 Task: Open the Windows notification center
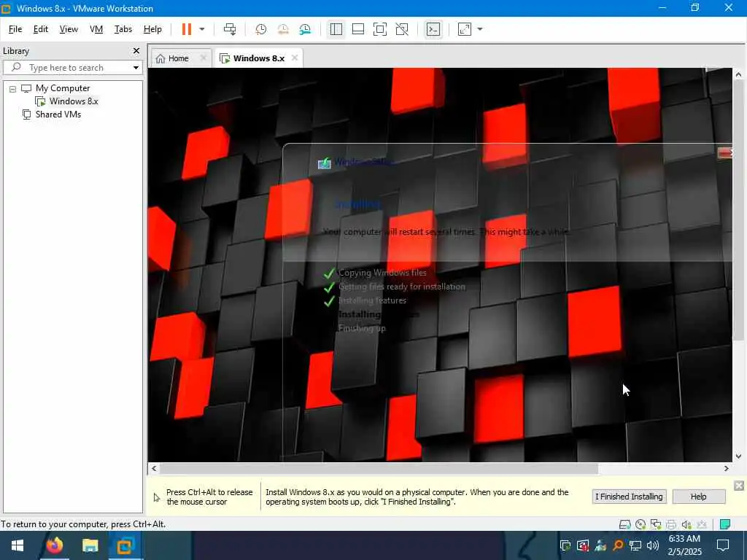coord(723,545)
